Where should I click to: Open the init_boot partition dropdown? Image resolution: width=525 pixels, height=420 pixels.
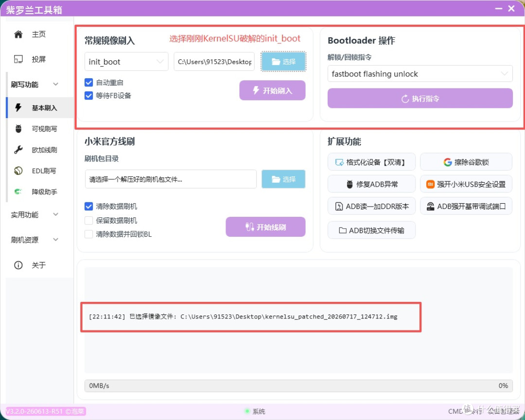[x=126, y=62]
